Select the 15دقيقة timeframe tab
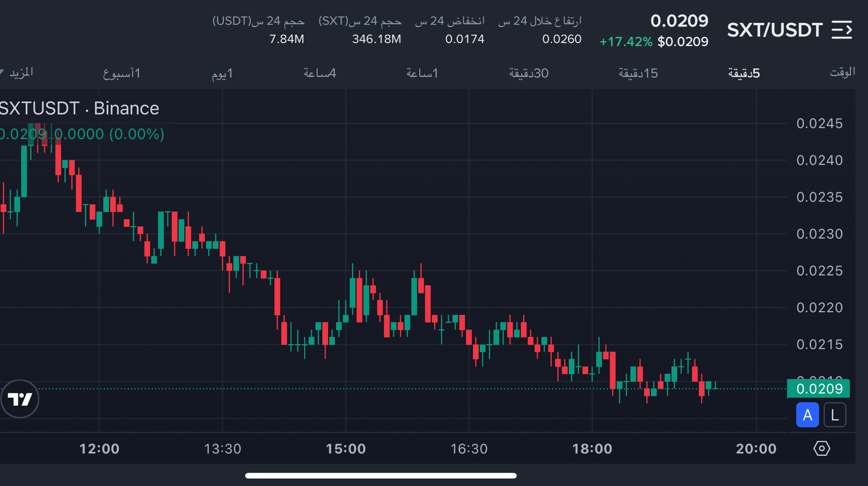Viewport: 868px width, 486px height. pos(638,73)
